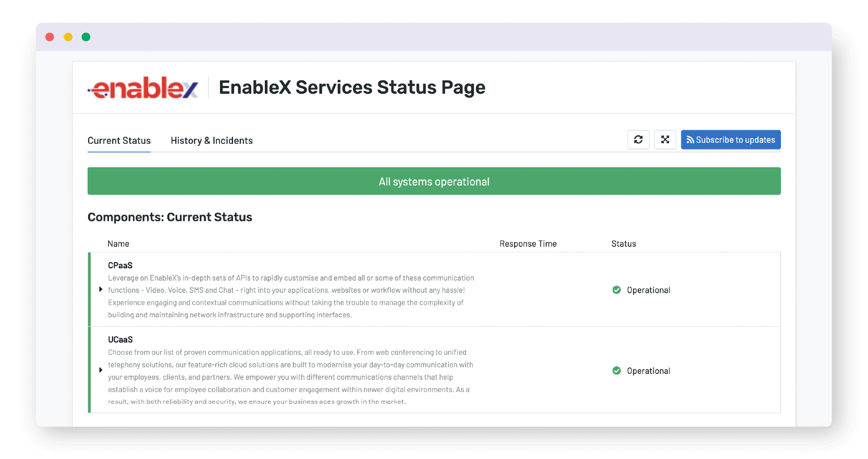Click the EnableX logo
Screen dimensions: 868x459
pos(143,88)
